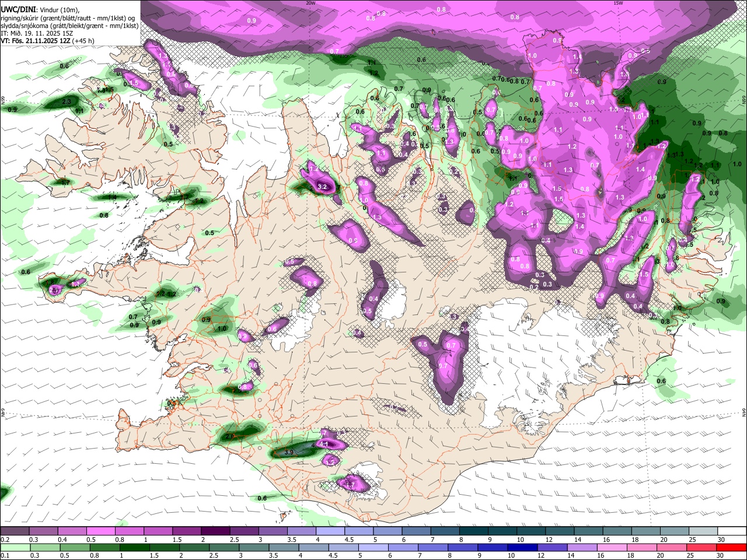The image size is (747, 560).
Task: Click the 'VT: Fös. 21.11.2025 12Z' valid time
Action: pyautogui.click(x=34, y=41)
